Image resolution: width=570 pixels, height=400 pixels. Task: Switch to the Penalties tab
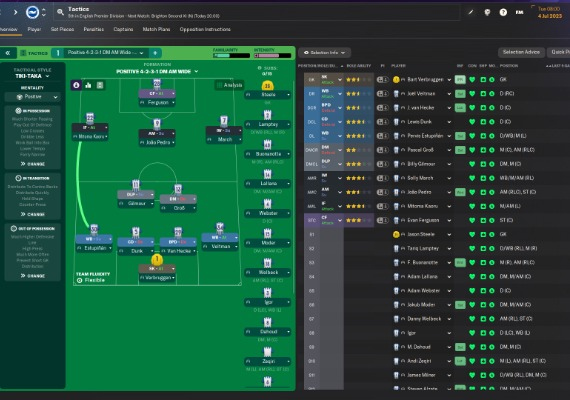94,29
